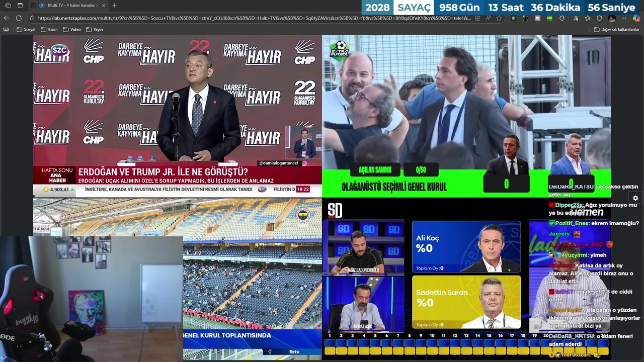Open the Diğer sık kullanılanlar folder
This screenshot has width=644, height=362.
(616, 29)
